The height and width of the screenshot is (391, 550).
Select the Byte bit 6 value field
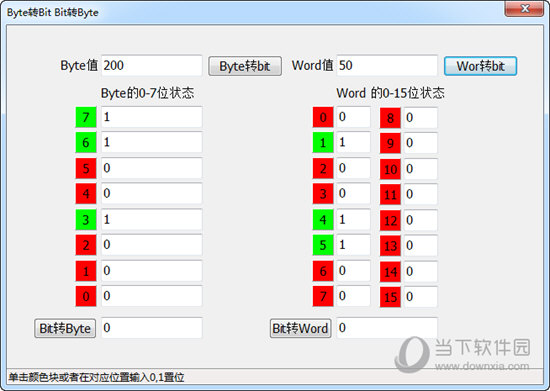[152, 142]
